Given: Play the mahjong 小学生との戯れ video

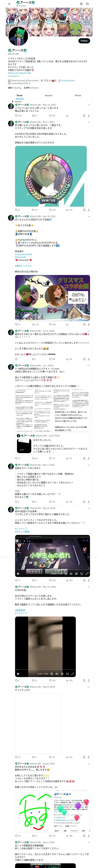Looking at the screenshot, I should (18, 573).
